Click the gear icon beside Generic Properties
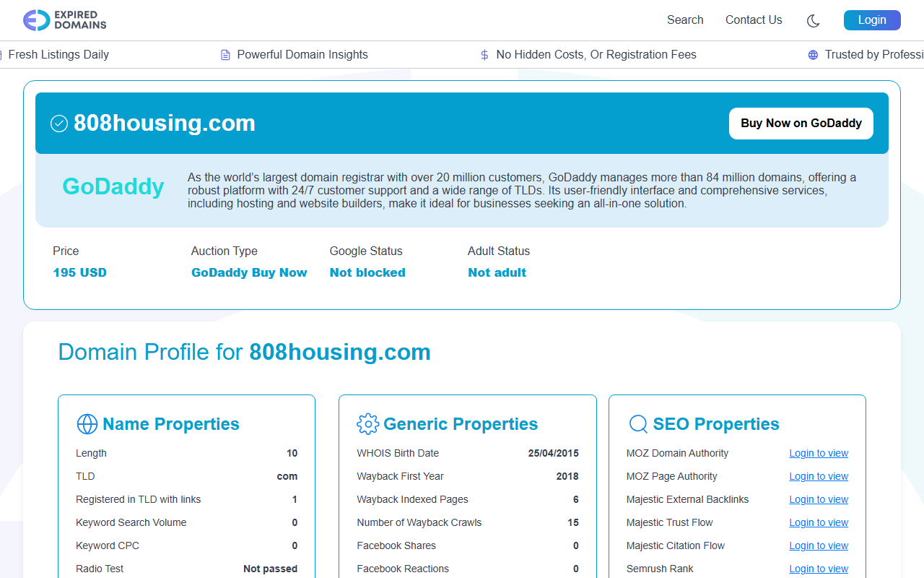This screenshot has height=578, width=924. pyautogui.click(x=367, y=424)
